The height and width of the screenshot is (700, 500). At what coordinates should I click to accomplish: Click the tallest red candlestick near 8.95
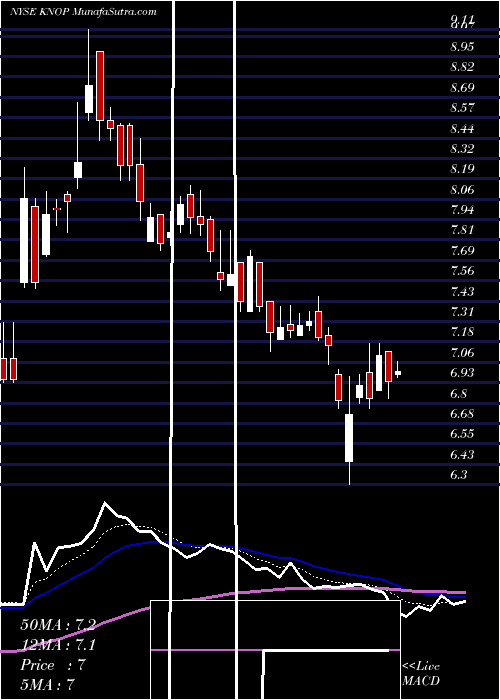[100, 86]
